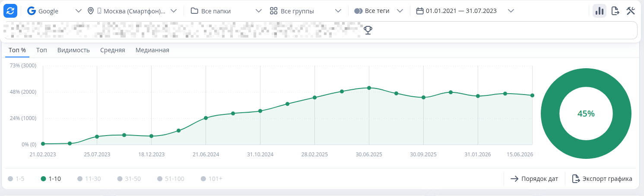The width and height of the screenshot is (644, 196).
Task: Toggle the bar chart view icon
Action: pyautogui.click(x=600, y=11)
